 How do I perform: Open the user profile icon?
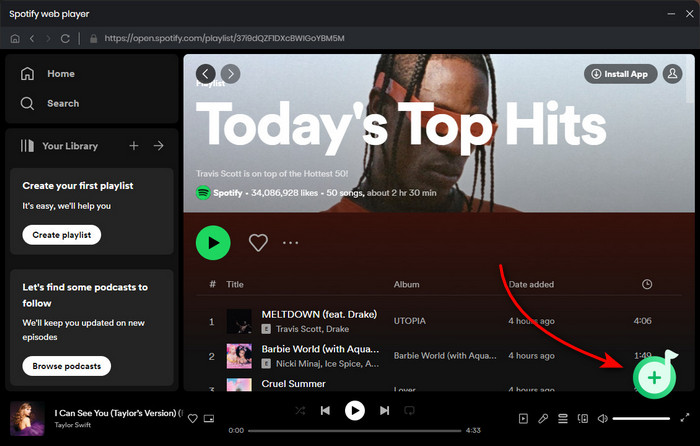[x=672, y=74]
